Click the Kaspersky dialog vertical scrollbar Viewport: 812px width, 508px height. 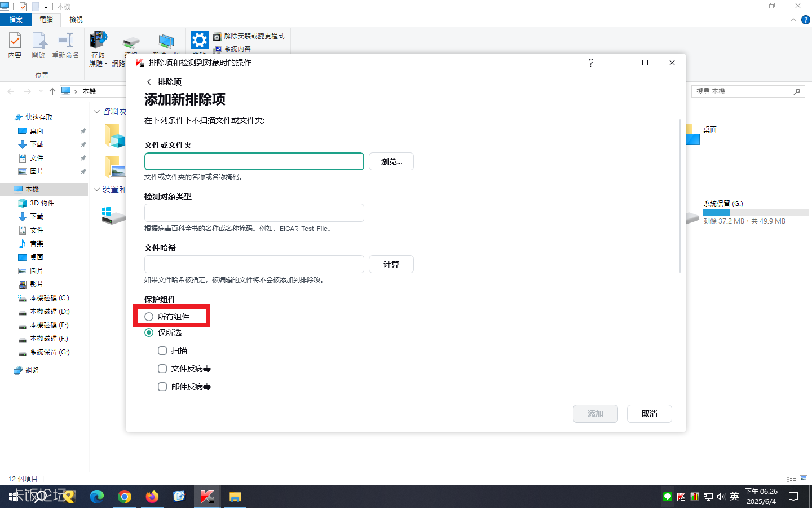tap(680, 196)
